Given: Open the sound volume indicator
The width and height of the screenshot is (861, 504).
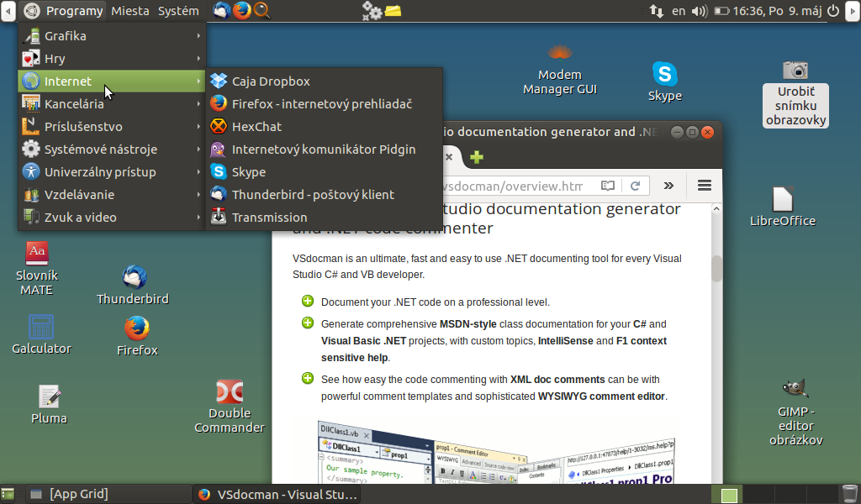Looking at the screenshot, I should click(x=699, y=11).
